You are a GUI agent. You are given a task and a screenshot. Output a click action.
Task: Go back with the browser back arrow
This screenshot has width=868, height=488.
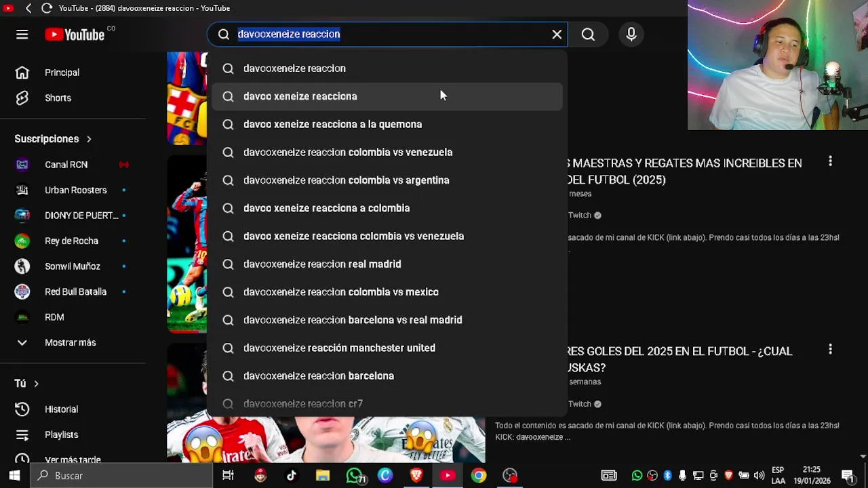tap(28, 8)
